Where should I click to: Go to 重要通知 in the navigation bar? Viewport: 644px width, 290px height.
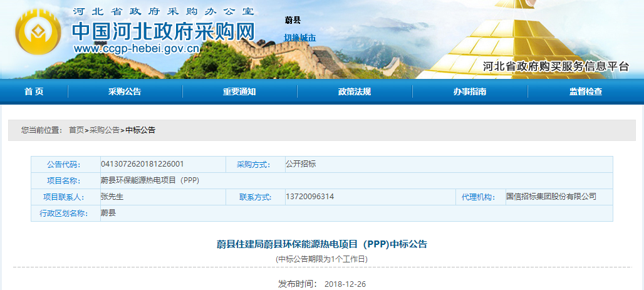[x=239, y=91]
